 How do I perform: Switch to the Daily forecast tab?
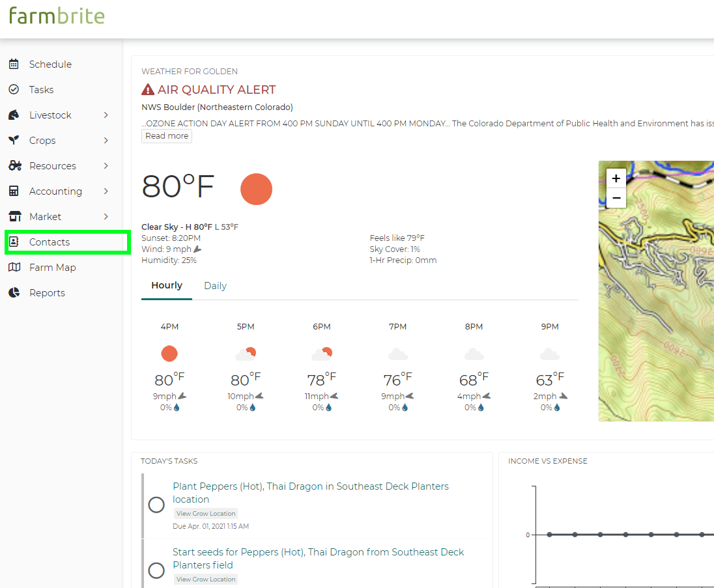click(216, 286)
